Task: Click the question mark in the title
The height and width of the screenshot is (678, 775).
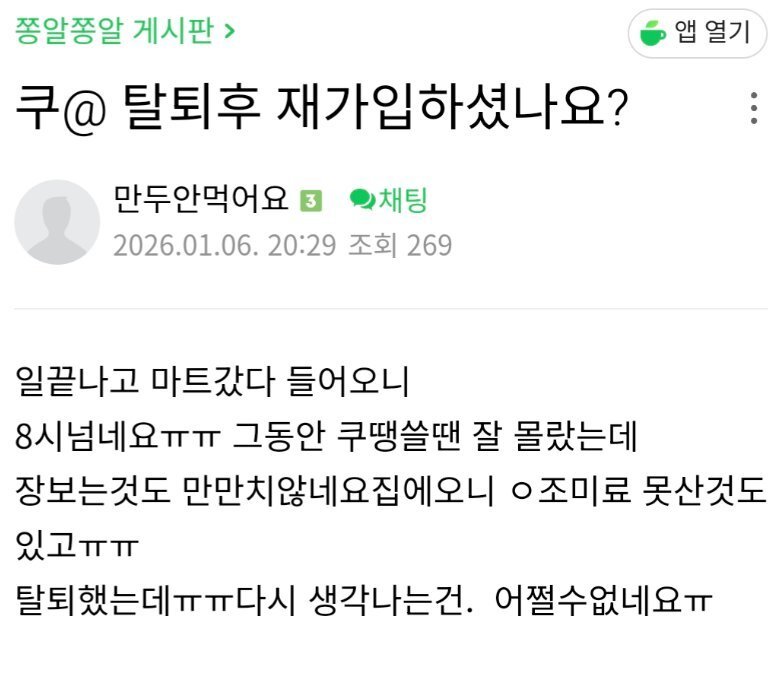Action: [x=617, y=108]
